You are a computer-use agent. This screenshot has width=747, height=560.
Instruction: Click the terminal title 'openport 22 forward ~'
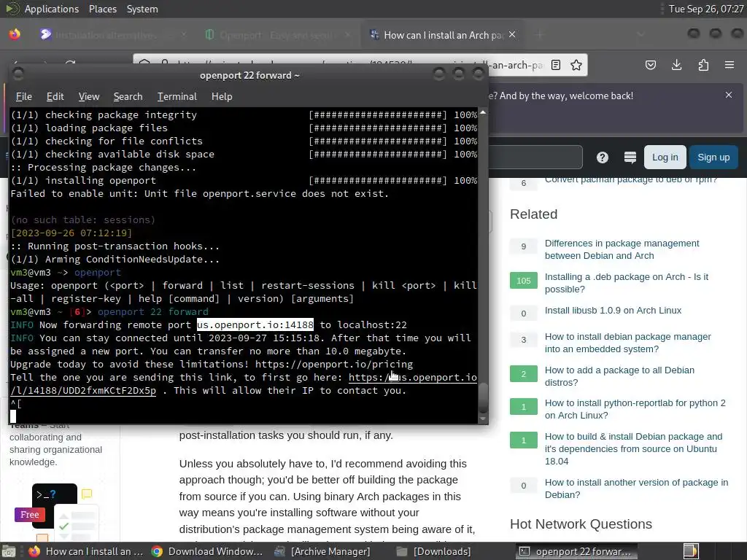click(249, 75)
